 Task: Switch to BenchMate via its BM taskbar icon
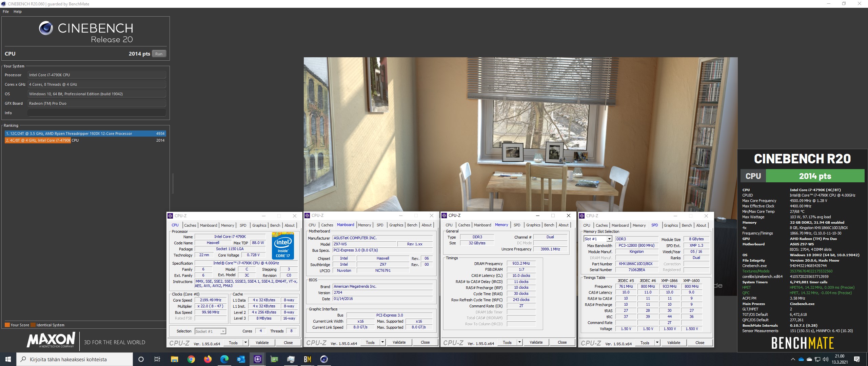pyautogui.click(x=307, y=359)
